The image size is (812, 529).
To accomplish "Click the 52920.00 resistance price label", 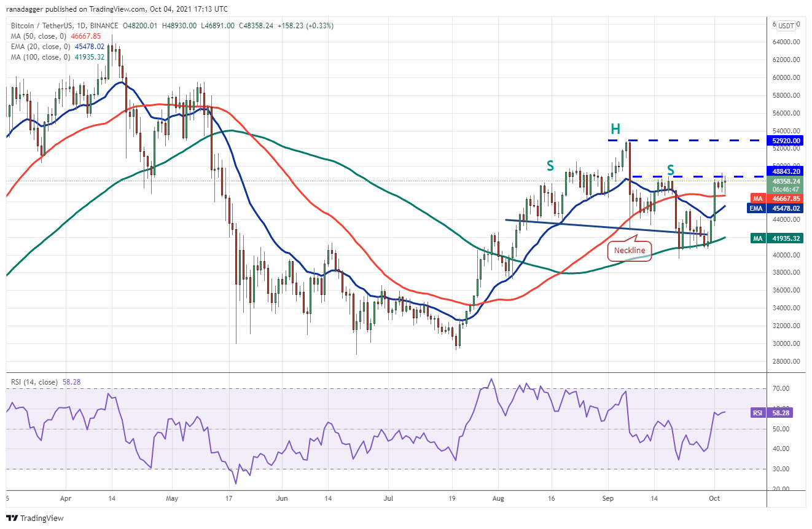I will pos(788,141).
